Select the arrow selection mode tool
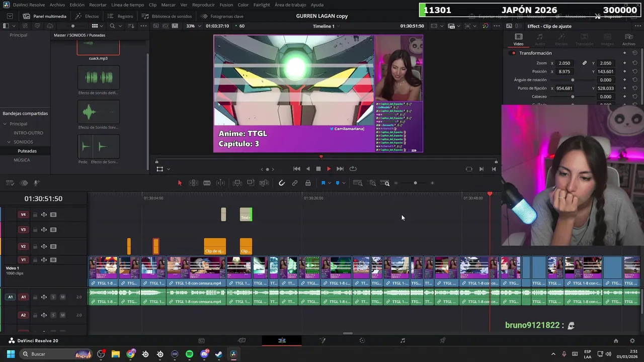 click(x=180, y=183)
